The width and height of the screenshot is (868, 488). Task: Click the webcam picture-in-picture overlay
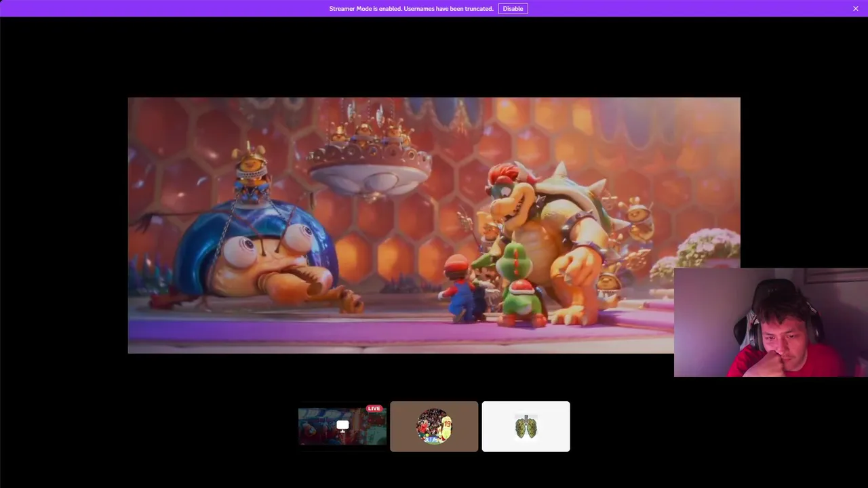[771, 323]
